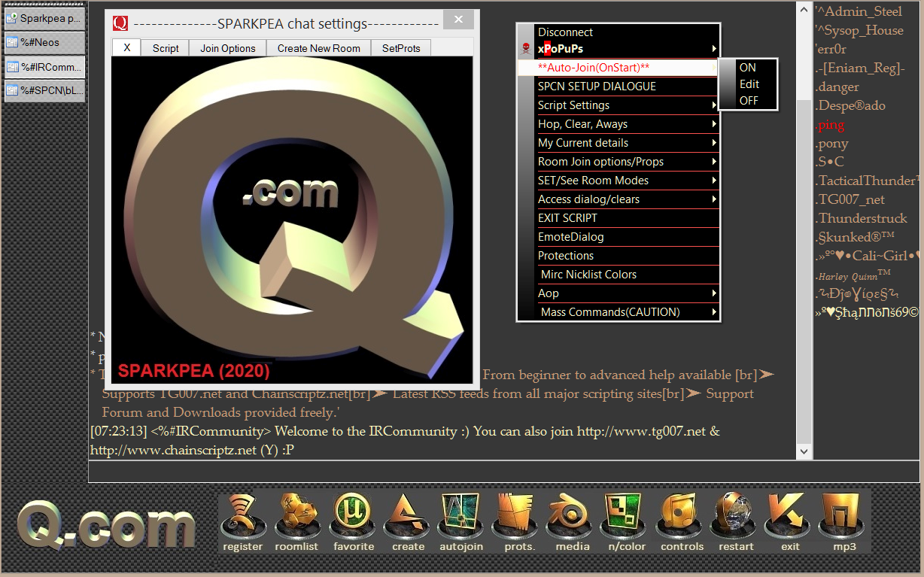Turn Auto-Join ON in the submenu

[748, 68]
